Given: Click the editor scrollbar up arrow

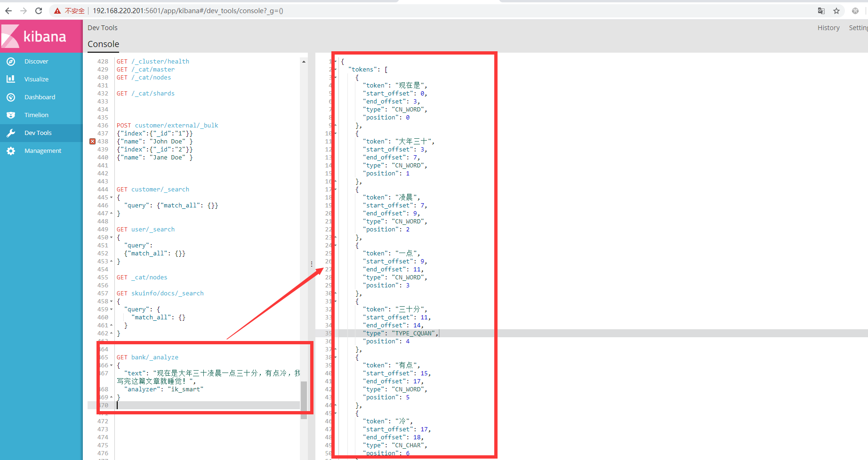Looking at the screenshot, I should [x=304, y=62].
